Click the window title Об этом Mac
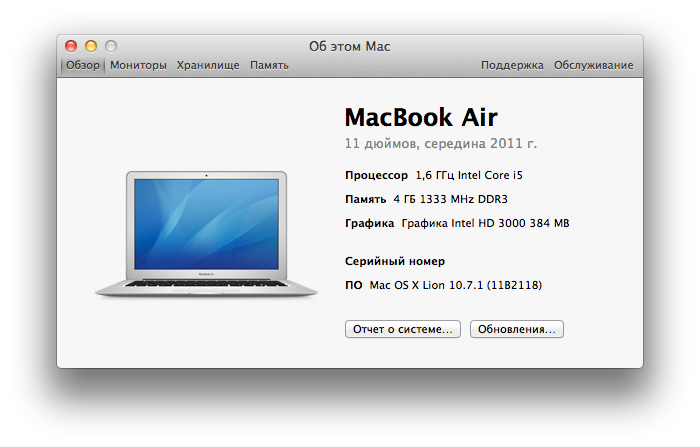700x447 pixels. (x=350, y=46)
